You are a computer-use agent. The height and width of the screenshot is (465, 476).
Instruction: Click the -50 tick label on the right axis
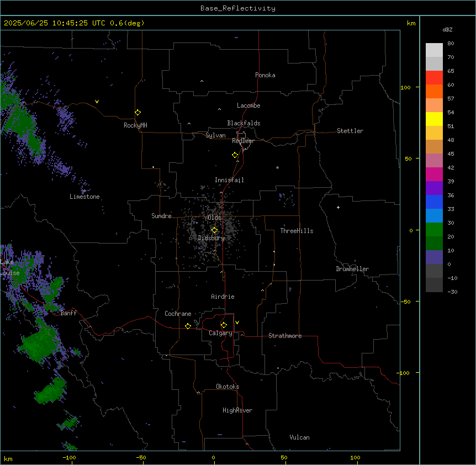pos(405,302)
